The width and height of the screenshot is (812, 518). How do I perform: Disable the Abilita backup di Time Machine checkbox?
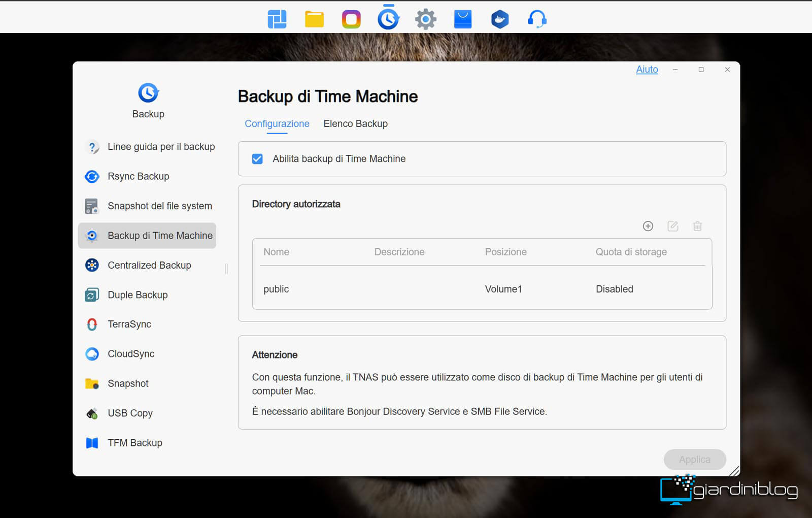tap(257, 159)
